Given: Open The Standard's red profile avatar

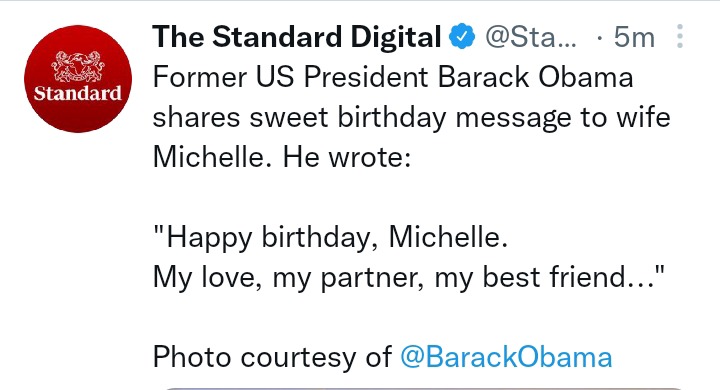Looking at the screenshot, I should click(x=78, y=79).
